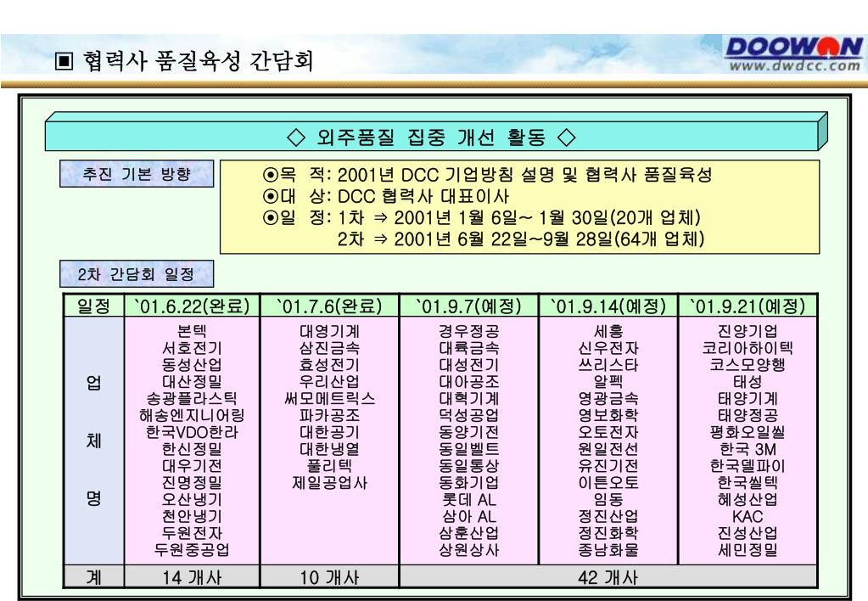Click company name 영광금속
The width and height of the screenshot is (868, 601).
click(x=608, y=398)
